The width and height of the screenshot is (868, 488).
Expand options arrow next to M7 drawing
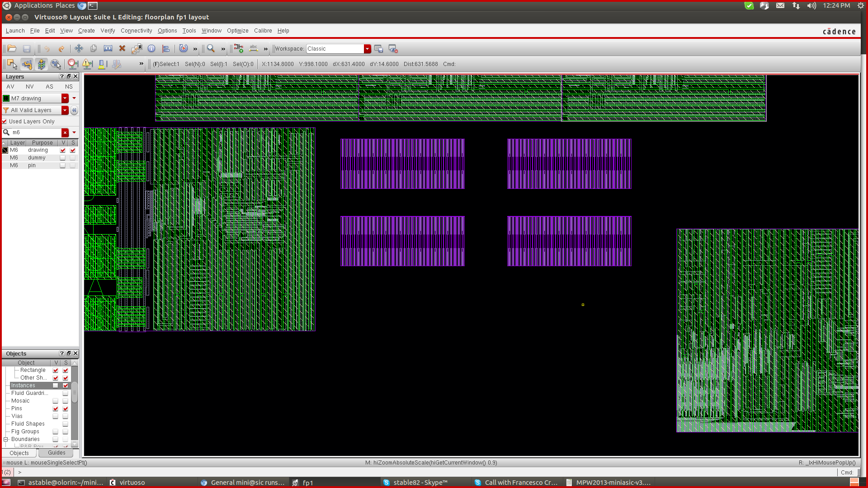(x=74, y=99)
